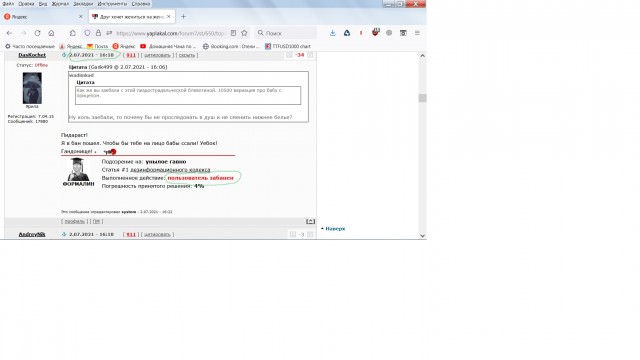Screen dimensions: 640x360
Task: Click the ПМ link below the post
Action: pyautogui.click(x=96, y=222)
